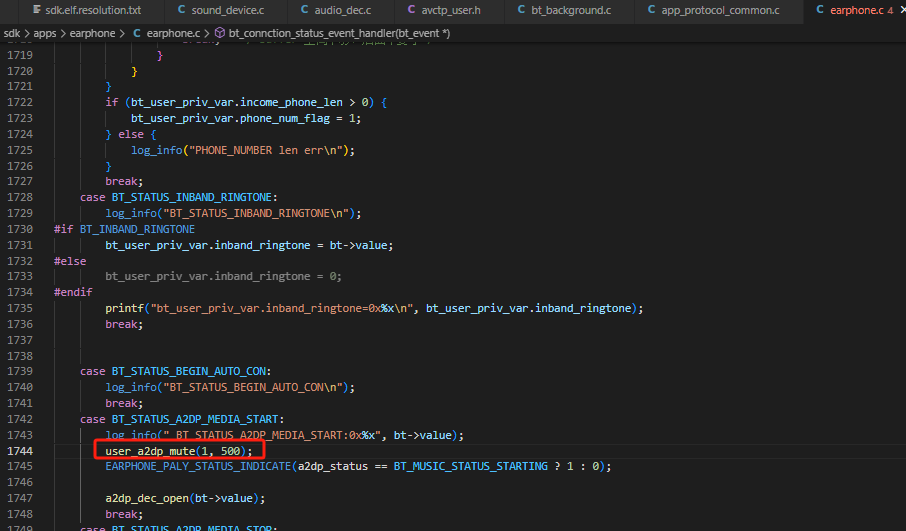
Task: Click #if BT_INBAND_RINGTONE directive
Action: click(124, 229)
